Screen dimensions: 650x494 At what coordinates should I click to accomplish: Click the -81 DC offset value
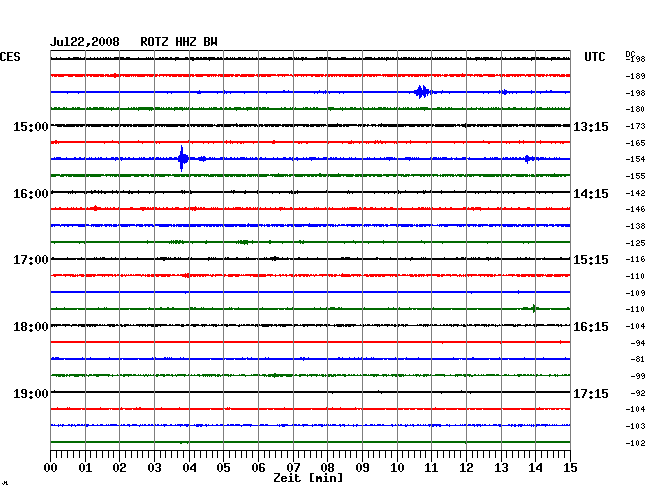[x=638, y=359]
